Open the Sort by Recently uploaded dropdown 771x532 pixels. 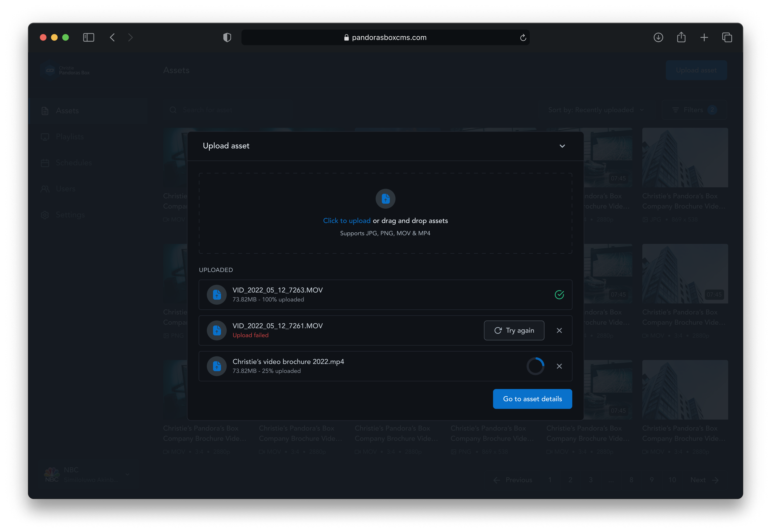(596, 110)
